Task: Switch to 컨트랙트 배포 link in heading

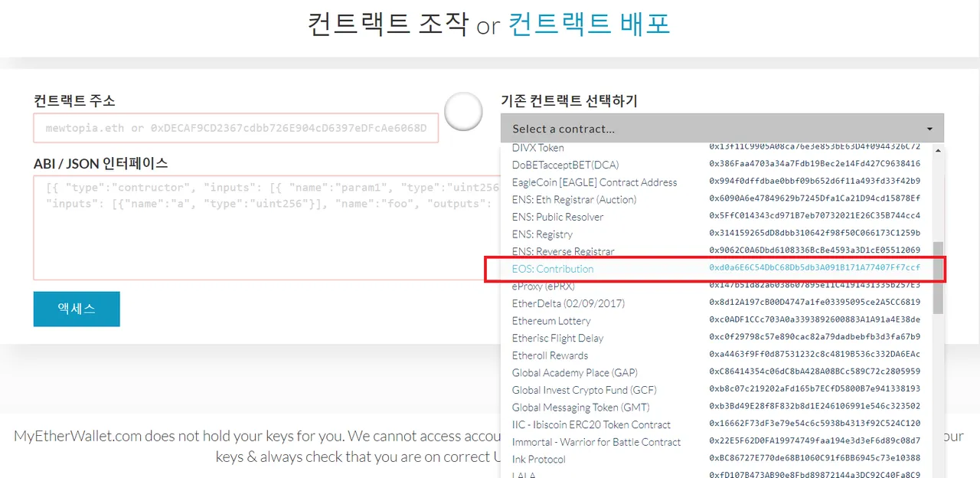Action: pos(590,24)
